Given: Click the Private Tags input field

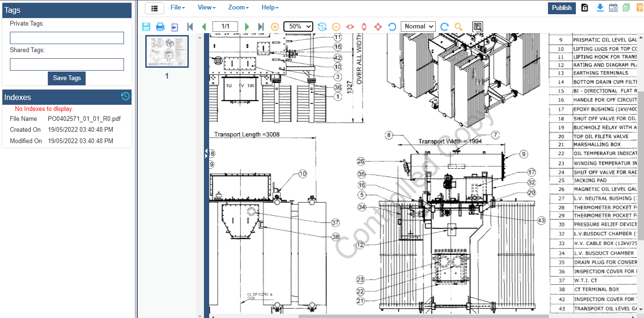Looking at the screenshot, I should (67, 38).
